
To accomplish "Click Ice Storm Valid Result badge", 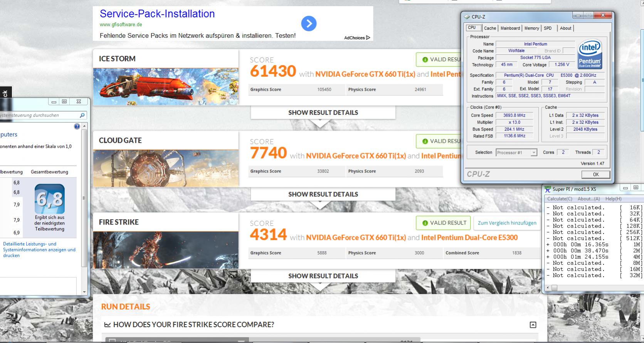I will [439, 59].
